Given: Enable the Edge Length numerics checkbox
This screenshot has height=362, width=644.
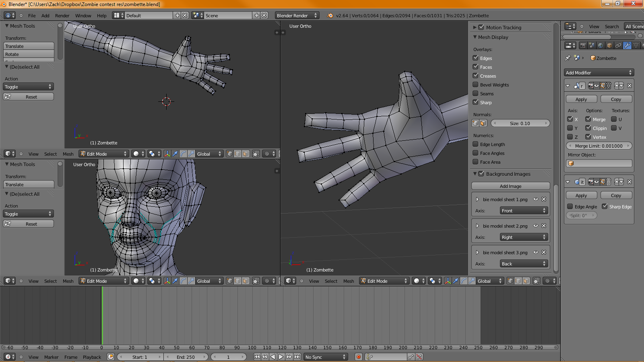Looking at the screenshot, I should coord(475,144).
